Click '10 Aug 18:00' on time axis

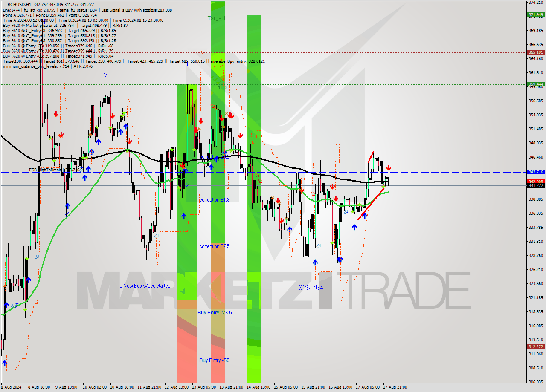pos(122,387)
